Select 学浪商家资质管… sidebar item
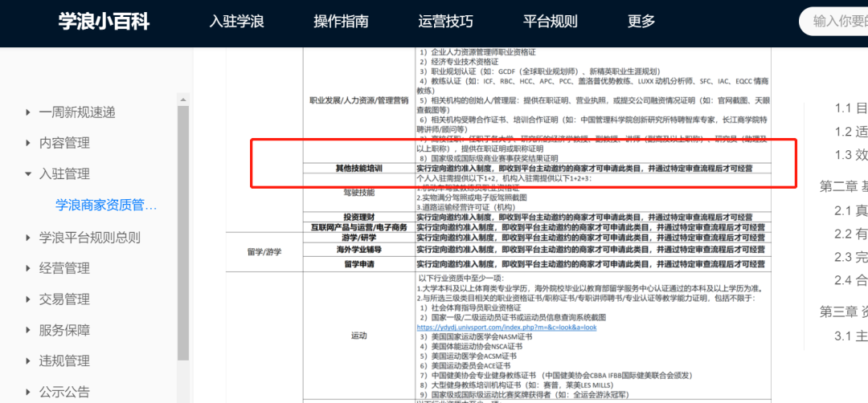868x403 pixels. click(106, 206)
